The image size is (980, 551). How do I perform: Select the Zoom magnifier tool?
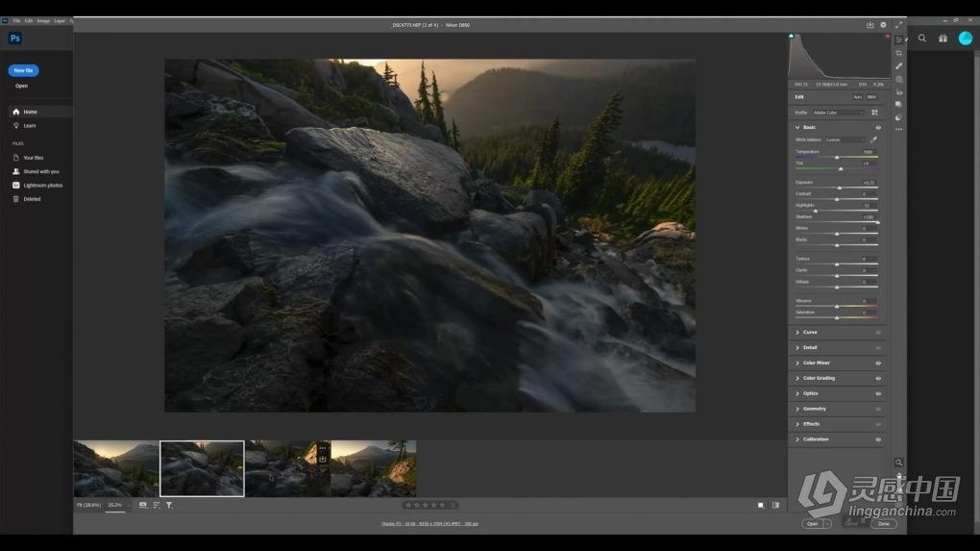[898, 463]
